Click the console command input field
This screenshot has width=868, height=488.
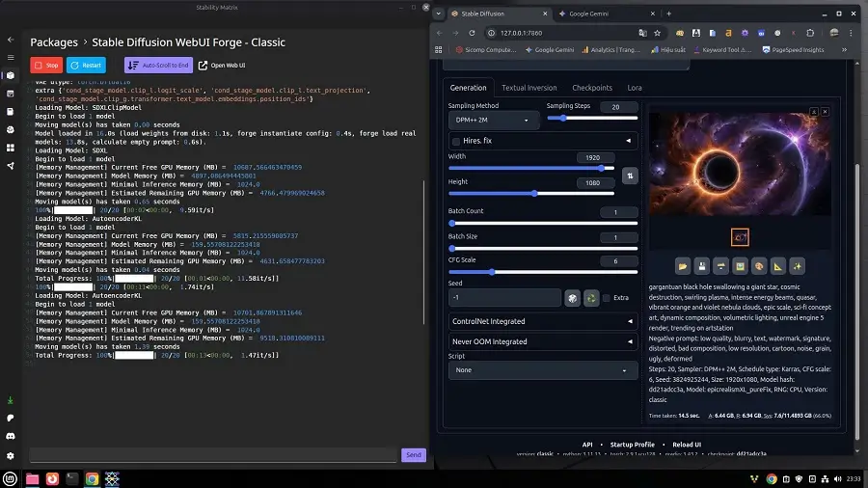click(214, 455)
